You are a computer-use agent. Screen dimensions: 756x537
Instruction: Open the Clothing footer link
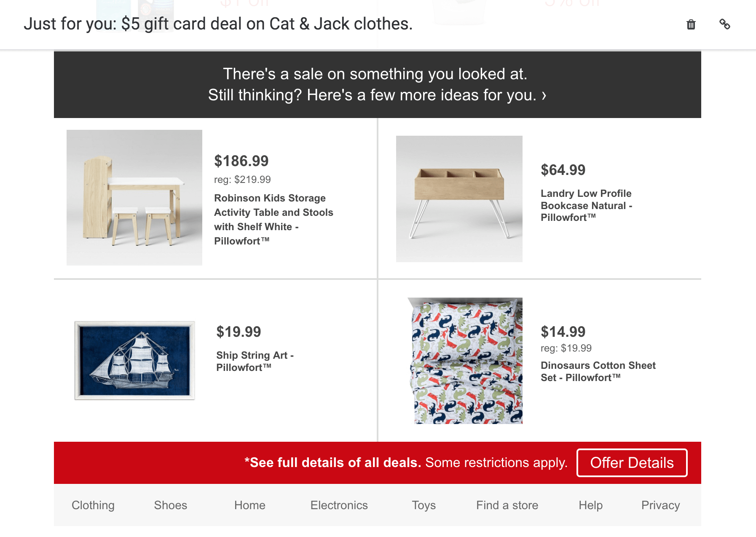[93, 505]
